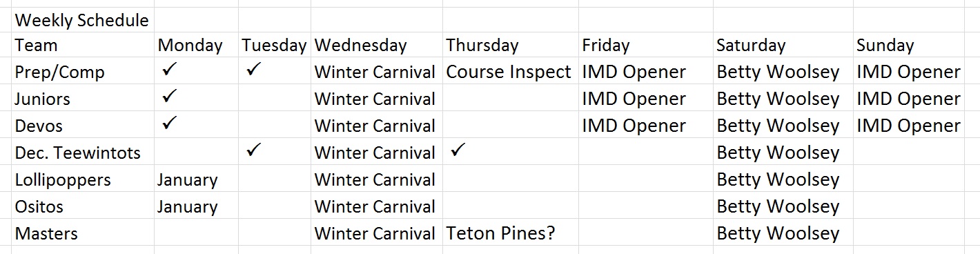Select the Weekly Schedule title cell
This screenshot has width=980, height=254.
point(83,20)
